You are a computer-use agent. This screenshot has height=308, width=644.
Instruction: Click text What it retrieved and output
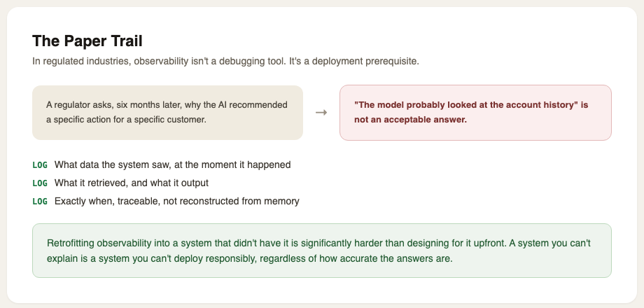tap(132, 183)
